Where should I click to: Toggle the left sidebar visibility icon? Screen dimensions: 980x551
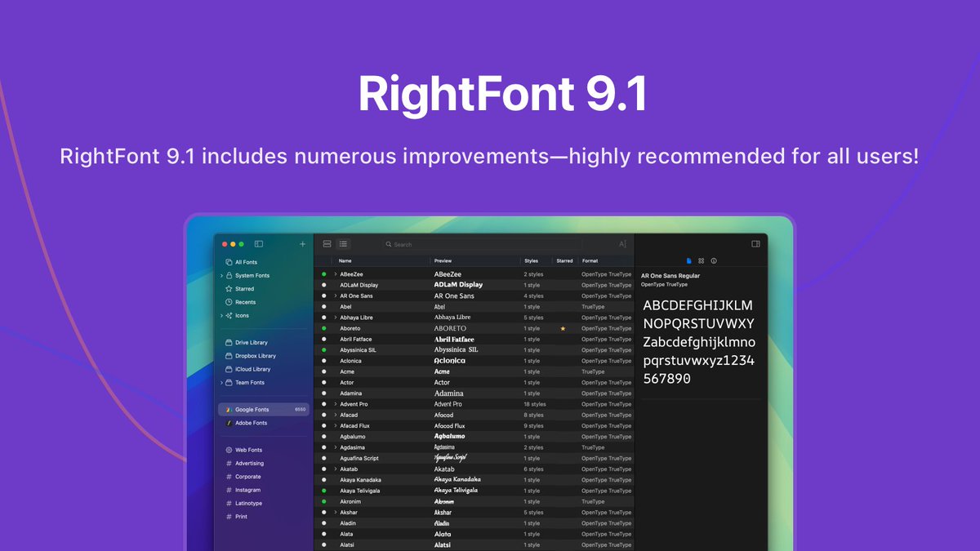259,244
